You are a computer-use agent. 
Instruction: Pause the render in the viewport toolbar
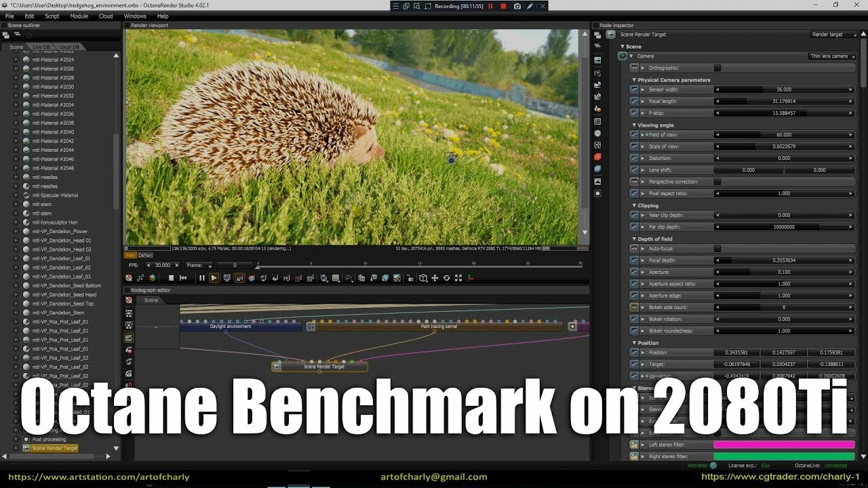pos(201,278)
